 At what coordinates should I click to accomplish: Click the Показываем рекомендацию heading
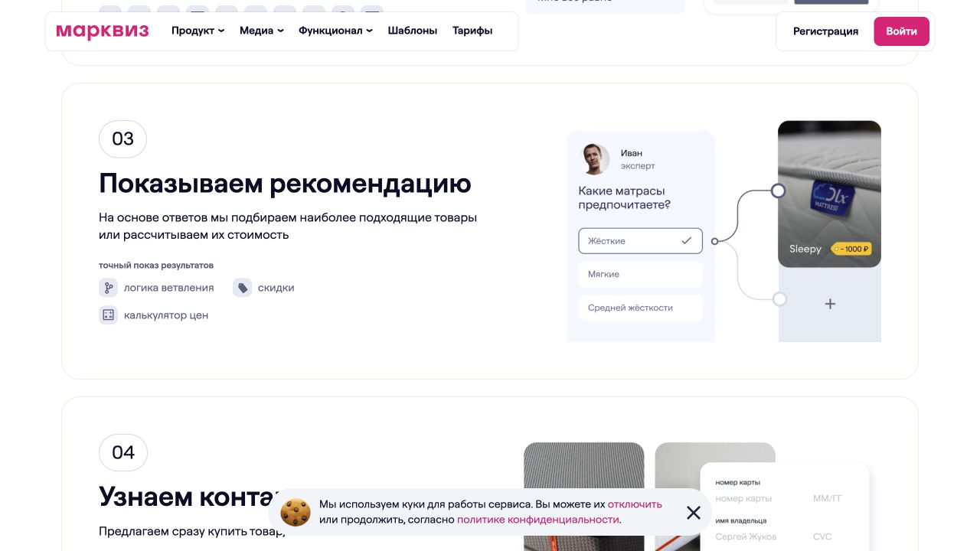tap(285, 184)
